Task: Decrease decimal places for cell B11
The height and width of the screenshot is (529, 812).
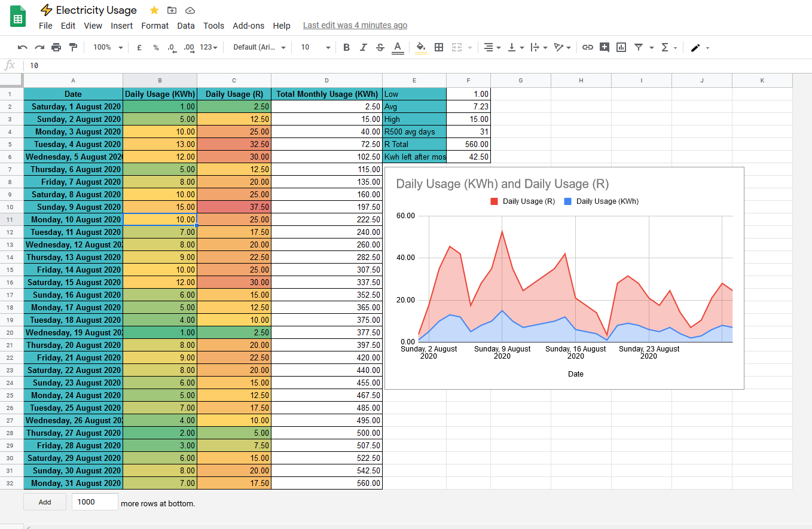Action: click(172, 47)
